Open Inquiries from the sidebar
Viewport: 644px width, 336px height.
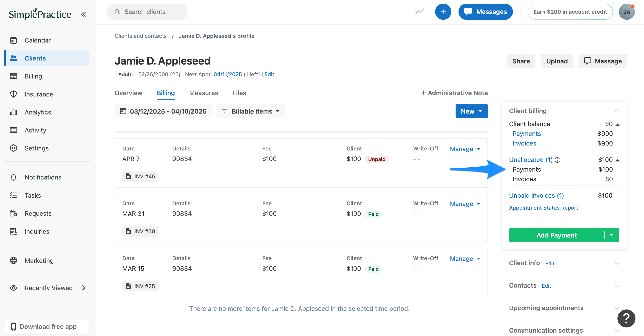click(x=13, y=231)
